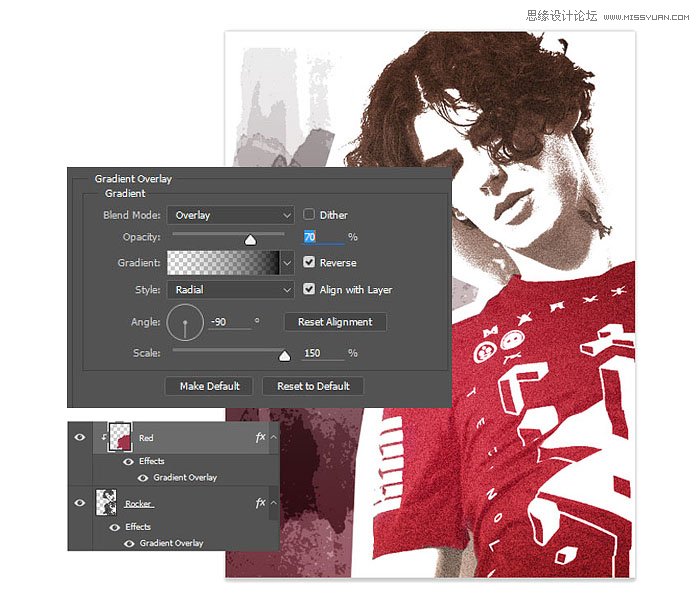Open the gradient editor preview swatch
Viewport: 700px width, 604px height.
tap(223, 262)
